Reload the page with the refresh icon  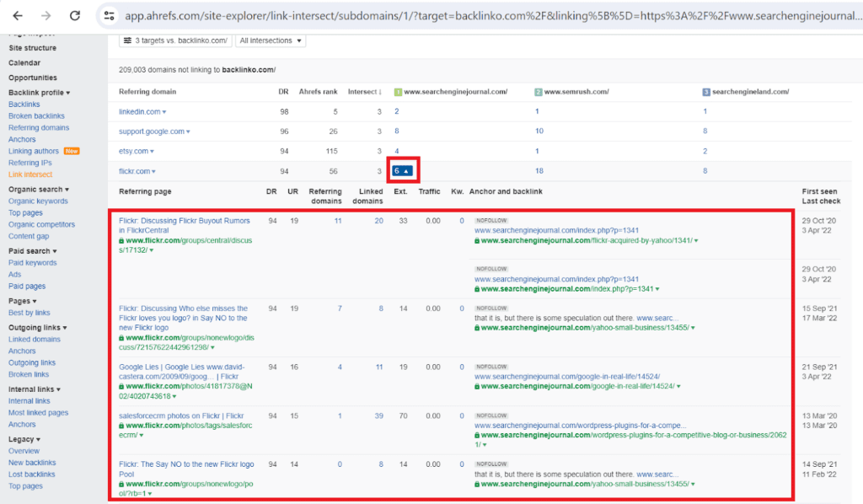coord(75,15)
